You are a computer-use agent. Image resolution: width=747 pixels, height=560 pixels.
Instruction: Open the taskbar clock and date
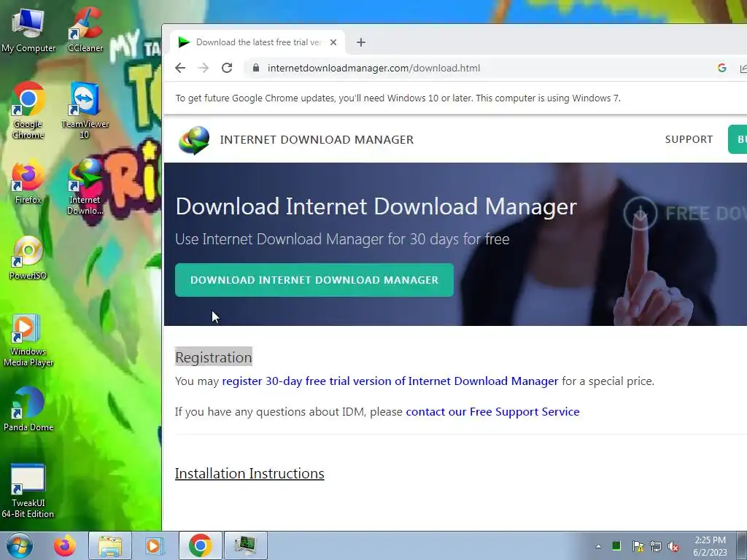point(711,546)
